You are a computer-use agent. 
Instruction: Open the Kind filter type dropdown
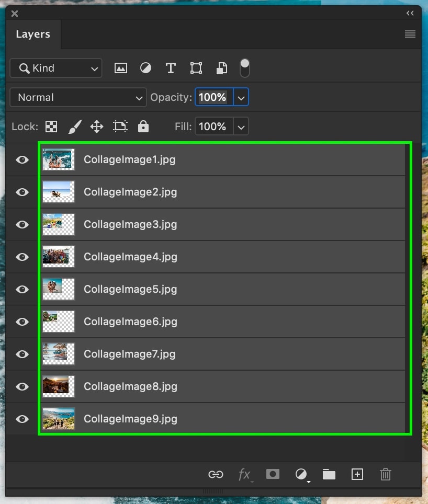pos(56,68)
